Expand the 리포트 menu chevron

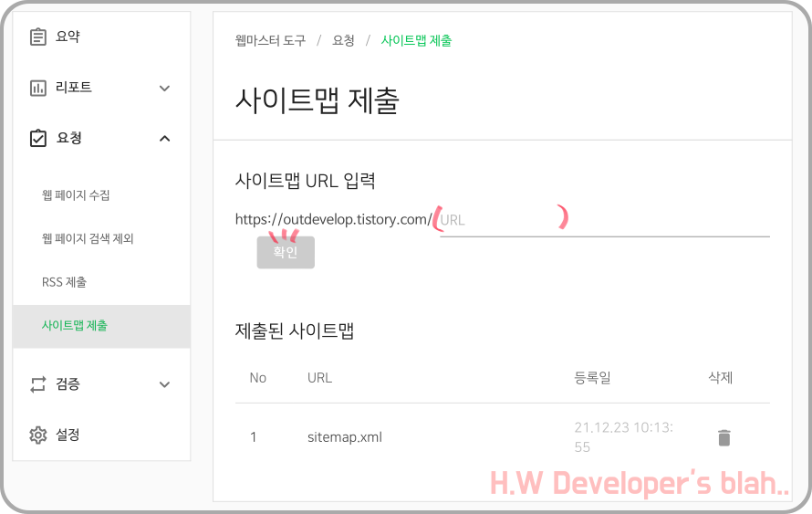[164, 88]
